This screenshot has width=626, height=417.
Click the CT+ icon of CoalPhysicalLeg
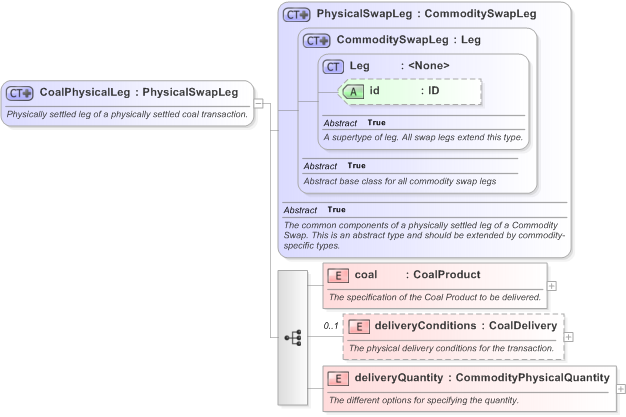20,93
